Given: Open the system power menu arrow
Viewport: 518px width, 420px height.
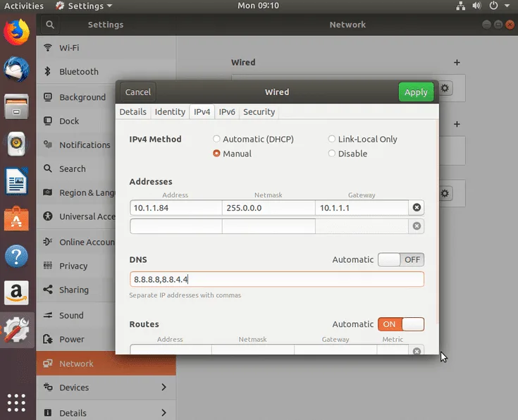Looking at the screenshot, I should 507,6.
